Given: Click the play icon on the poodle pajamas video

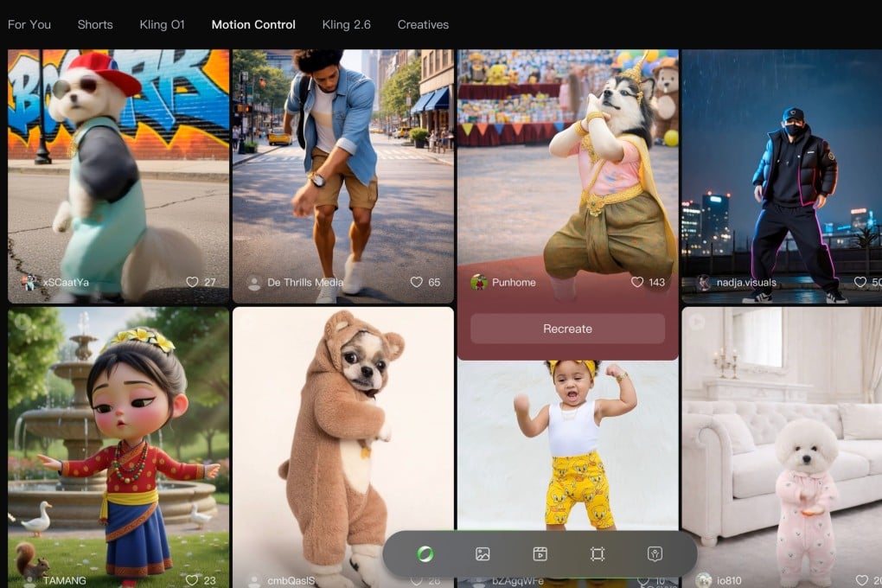Looking at the screenshot, I should (x=696, y=321).
